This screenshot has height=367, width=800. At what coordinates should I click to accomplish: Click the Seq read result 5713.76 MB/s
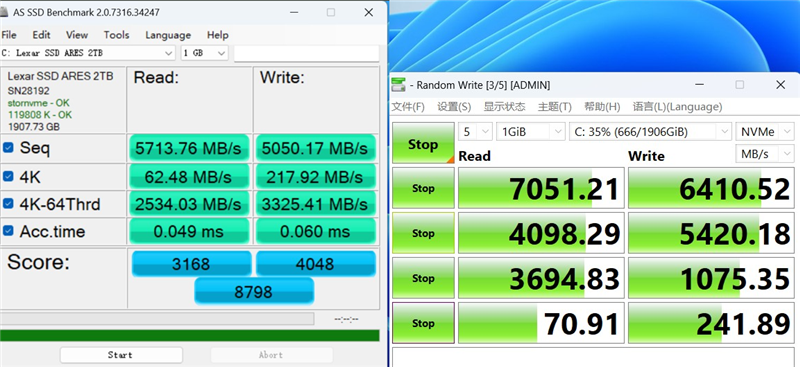188,149
